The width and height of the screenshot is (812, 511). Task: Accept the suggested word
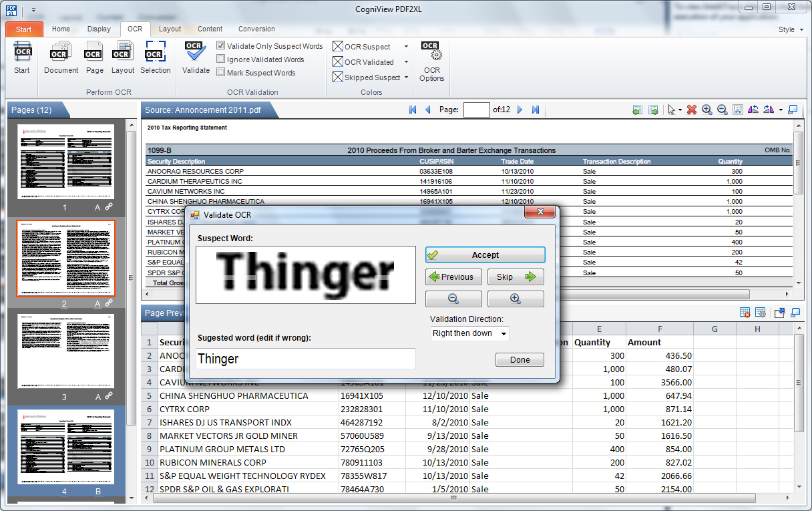pyautogui.click(x=485, y=255)
